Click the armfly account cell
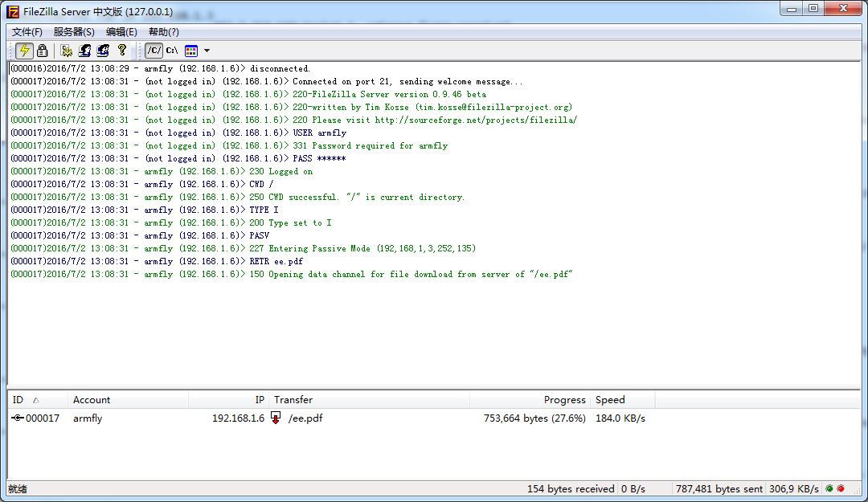This screenshot has width=868, height=502. pos(88,418)
